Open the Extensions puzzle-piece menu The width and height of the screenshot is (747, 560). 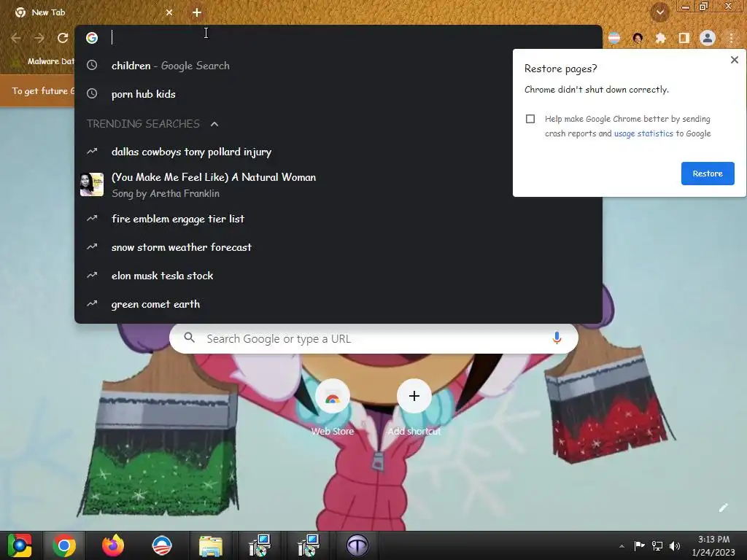pyautogui.click(x=660, y=38)
